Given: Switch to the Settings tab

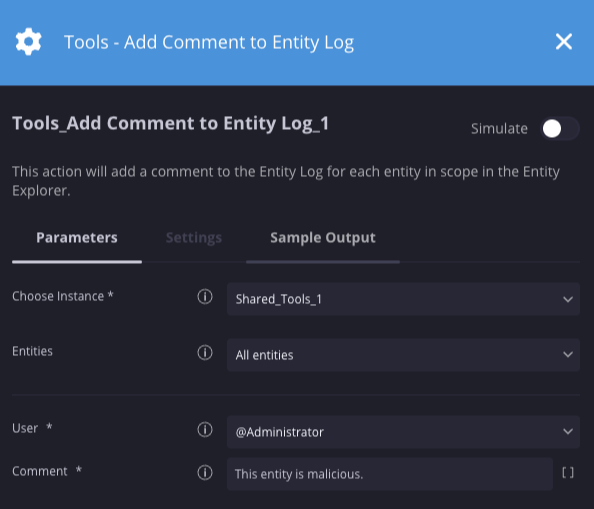Looking at the screenshot, I should (x=194, y=238).
